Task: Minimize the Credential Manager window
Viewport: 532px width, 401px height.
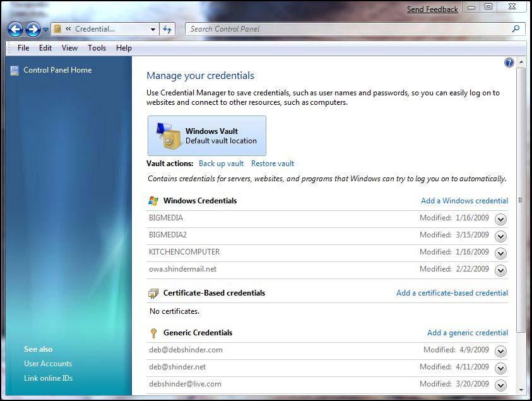Action: [x=471, y=7]
